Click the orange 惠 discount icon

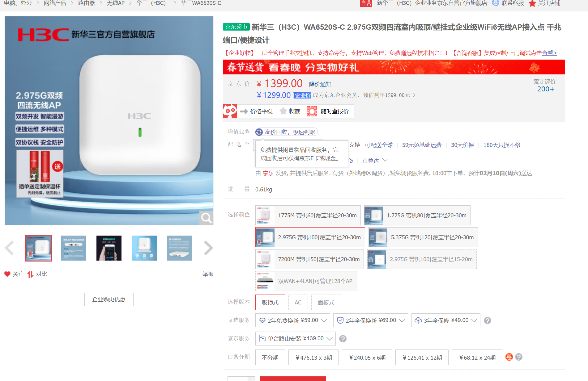(x=509, y=357)
